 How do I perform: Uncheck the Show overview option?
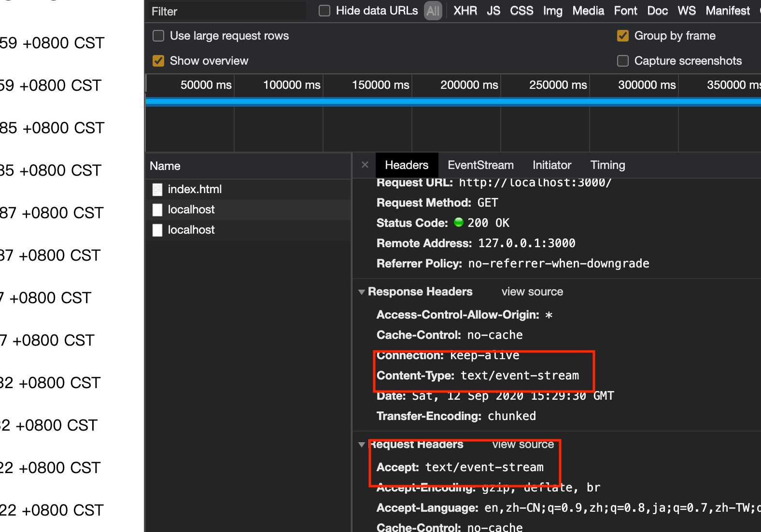point(158,61)
